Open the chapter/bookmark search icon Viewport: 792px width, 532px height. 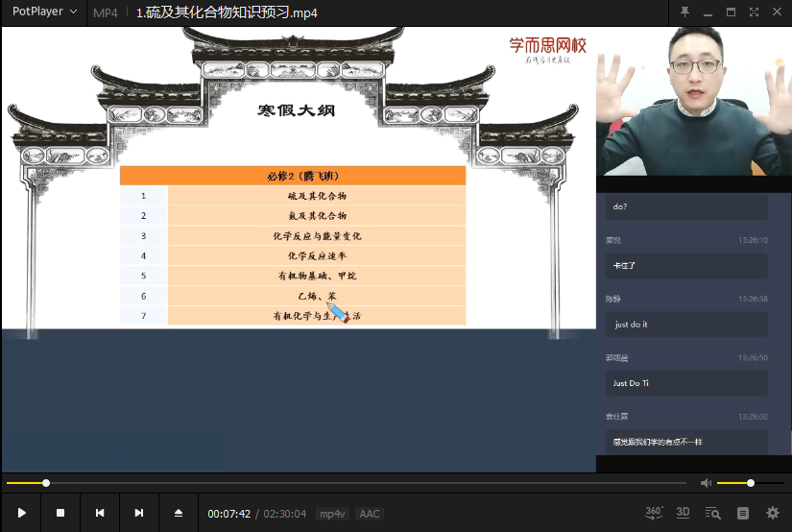(712, 513)
